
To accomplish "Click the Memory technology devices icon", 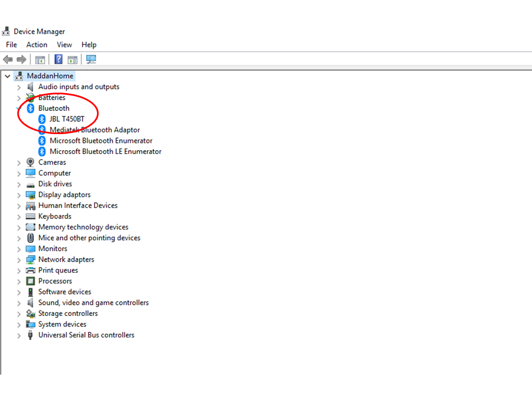I will click(30, 227).
